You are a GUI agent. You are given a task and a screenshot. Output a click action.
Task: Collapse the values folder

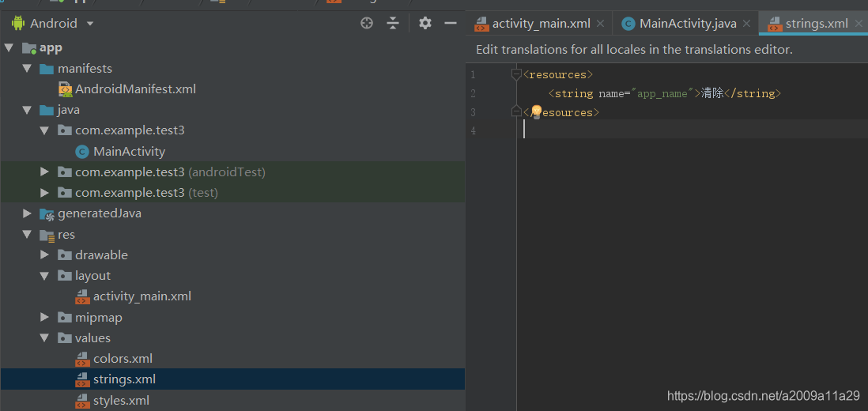coord(45,338)
